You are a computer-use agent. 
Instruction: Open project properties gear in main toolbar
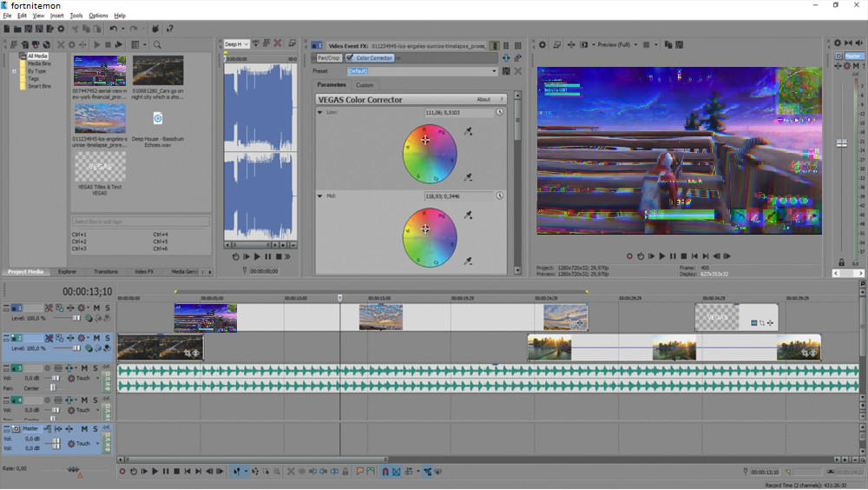(x=61, y=29)
